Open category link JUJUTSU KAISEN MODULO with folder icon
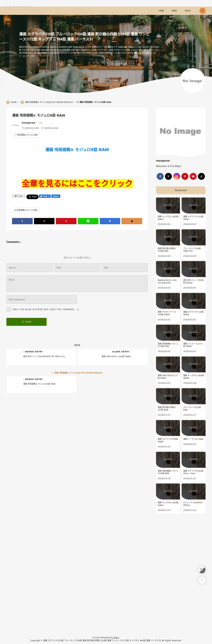Image resolution: width=212 pixels, height=644 pixels. click(x=77, y=373)
